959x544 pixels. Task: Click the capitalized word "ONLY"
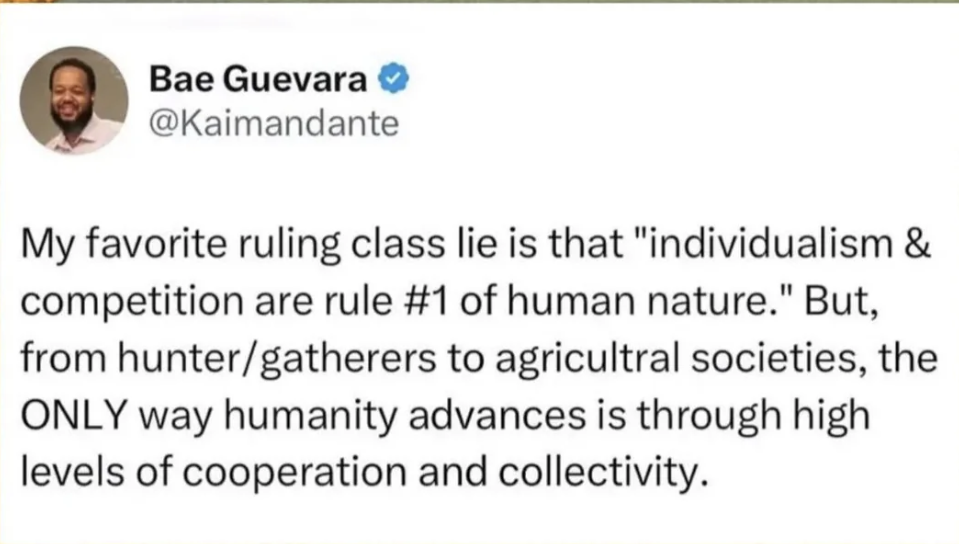click(73, 416)
